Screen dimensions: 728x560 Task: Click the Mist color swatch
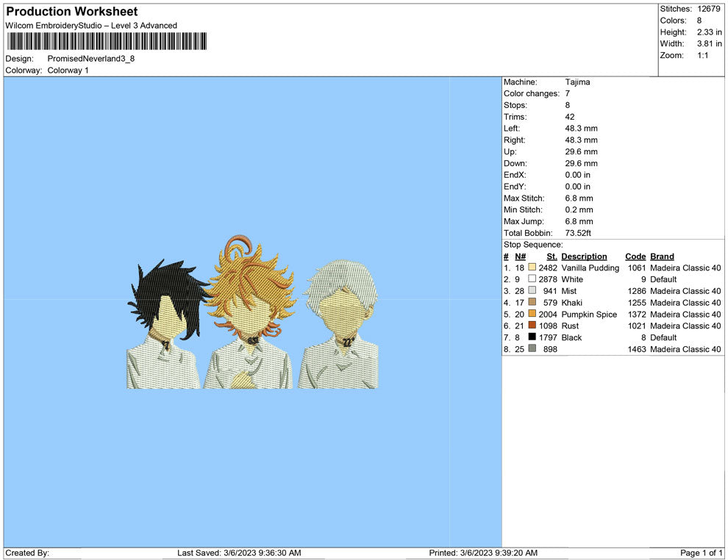pyautogui.click(x=532, y=291)
